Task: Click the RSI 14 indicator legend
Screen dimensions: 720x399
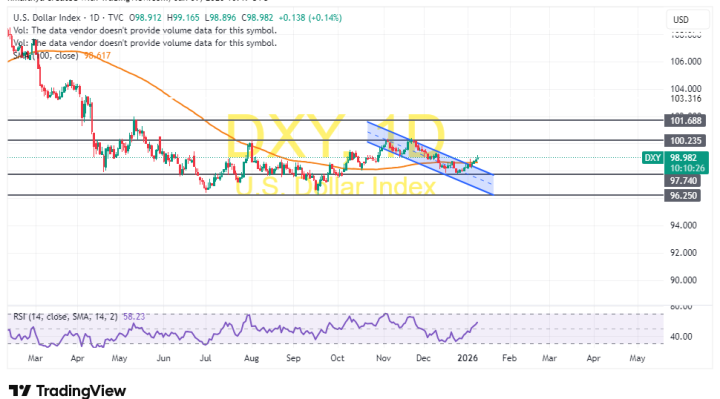Action: 65,317
